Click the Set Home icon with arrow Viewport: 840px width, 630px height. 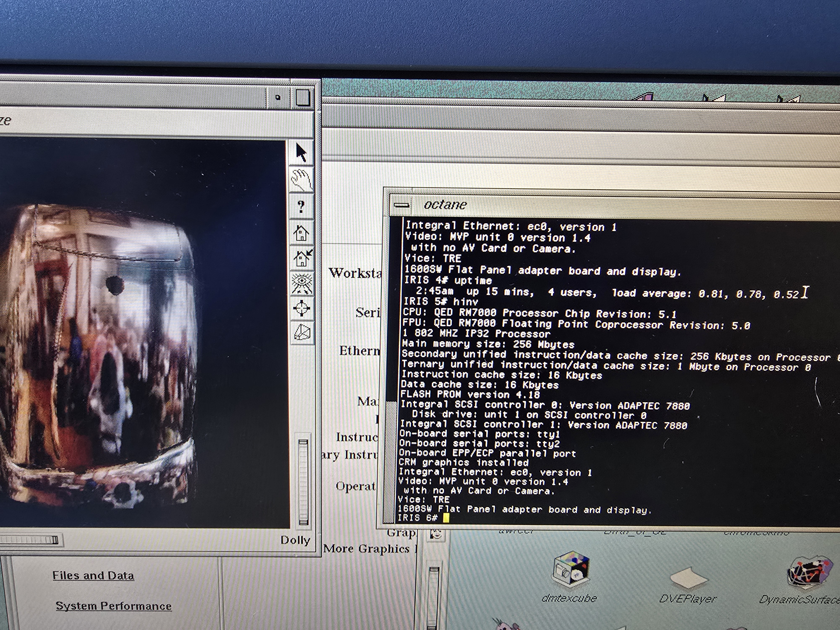(x=302, y=258)
